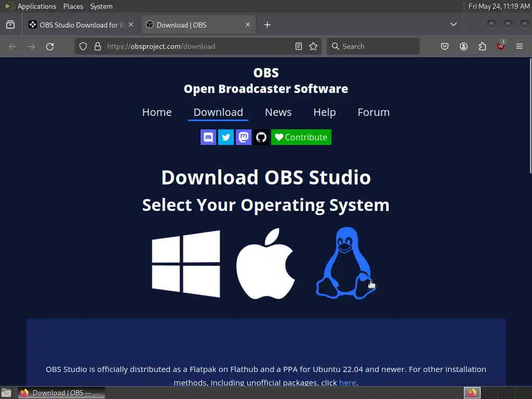Open the System menu
Image resolution: width=532 pixels, height=399 pixels.
tap(101, 6)
